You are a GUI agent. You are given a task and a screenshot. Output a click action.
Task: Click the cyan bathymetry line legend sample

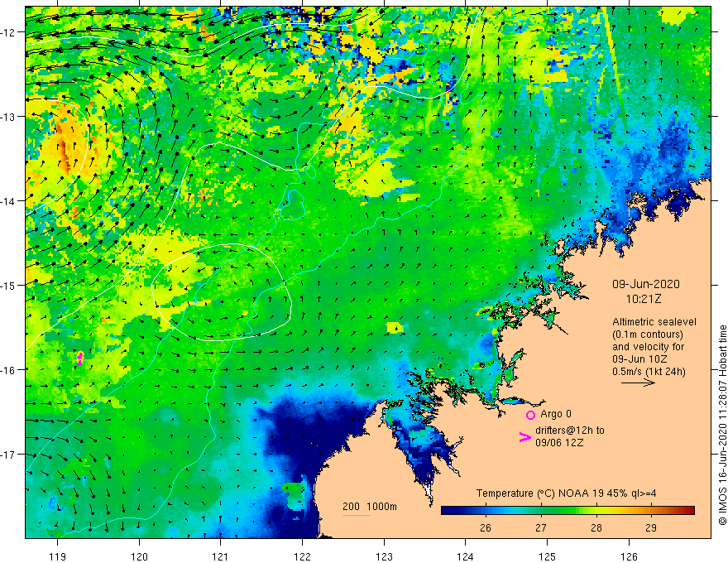pyautogui.click(x=356, y=515)
